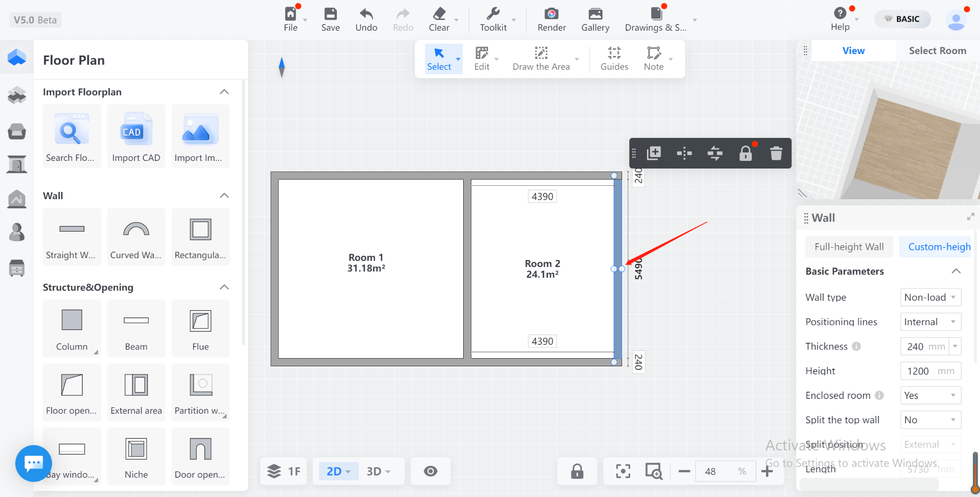
Task: Click the BASIC plan button
Action: pyautogui.click(x=902, y=19)
